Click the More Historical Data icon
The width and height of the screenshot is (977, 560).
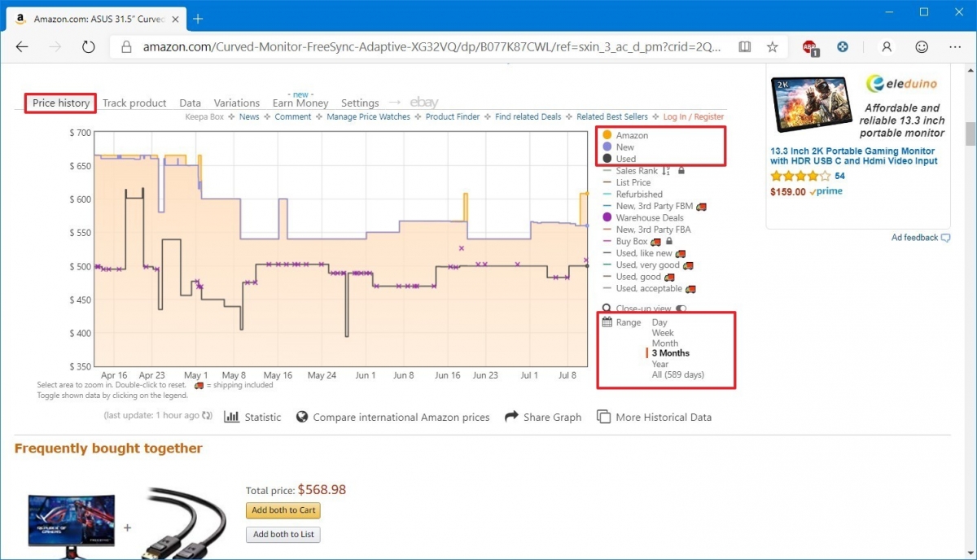pyautogui.click(x=603, y=417)
